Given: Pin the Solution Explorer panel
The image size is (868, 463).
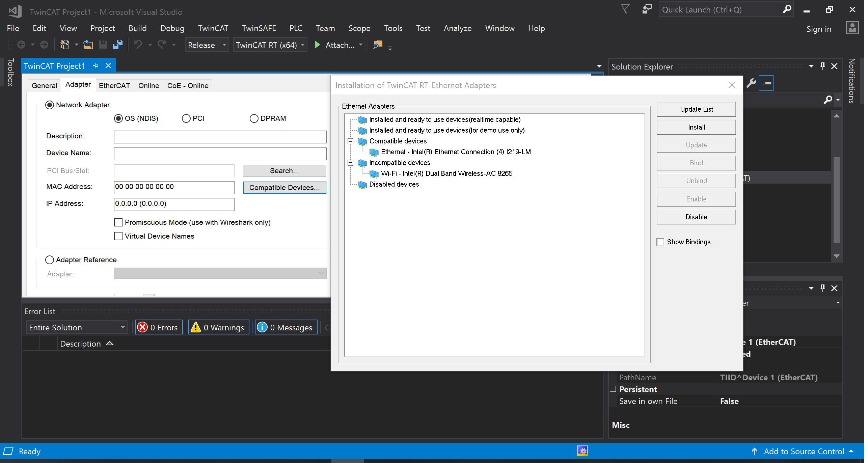Looking at the screenshot, I should pos(823,66).
